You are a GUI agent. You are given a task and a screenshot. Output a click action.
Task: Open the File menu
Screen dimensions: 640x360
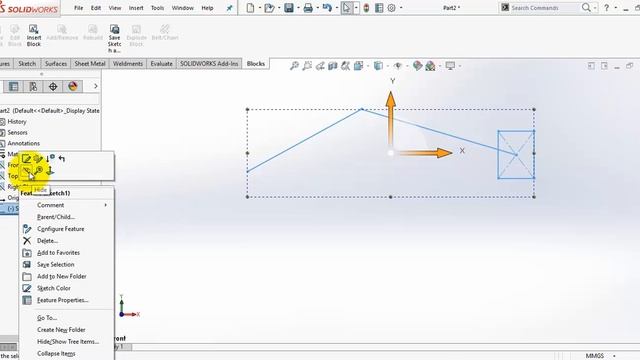pos(78,8)
